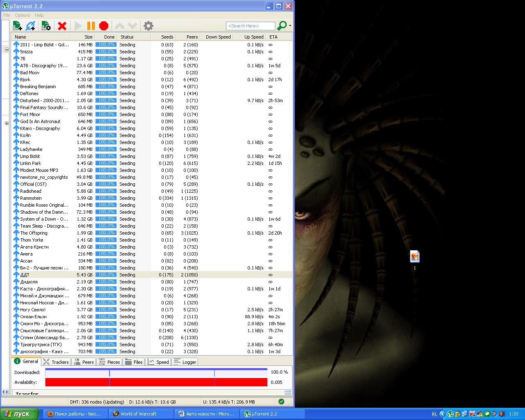Click Add Torrent from URL icon

(x=30, y=26)
